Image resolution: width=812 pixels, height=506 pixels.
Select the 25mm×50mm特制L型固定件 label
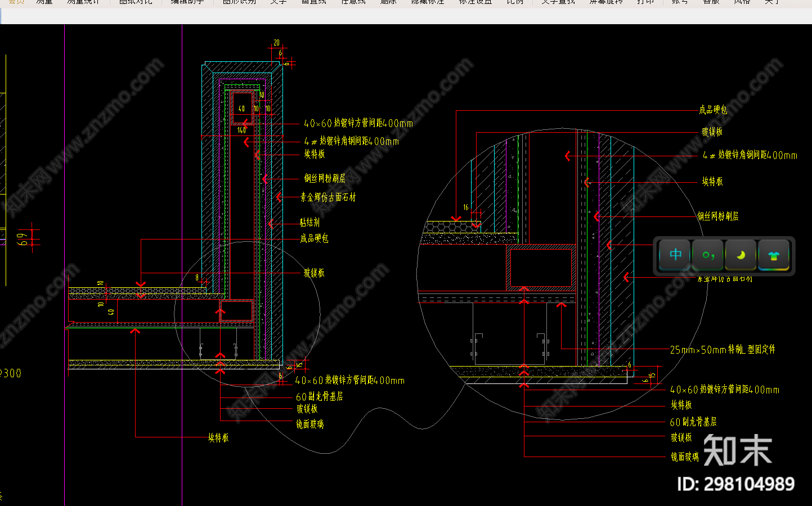723,350
